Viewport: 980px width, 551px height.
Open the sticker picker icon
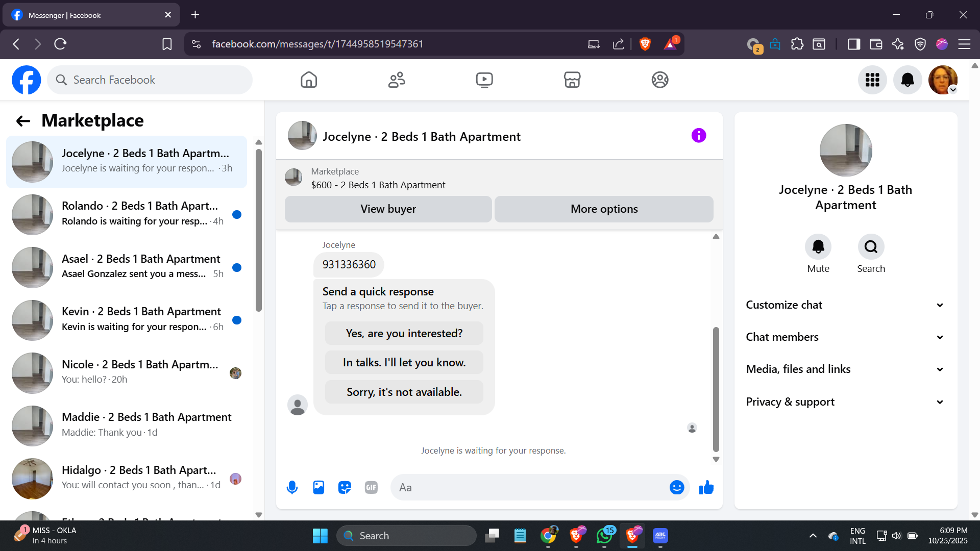click(345, 488)
